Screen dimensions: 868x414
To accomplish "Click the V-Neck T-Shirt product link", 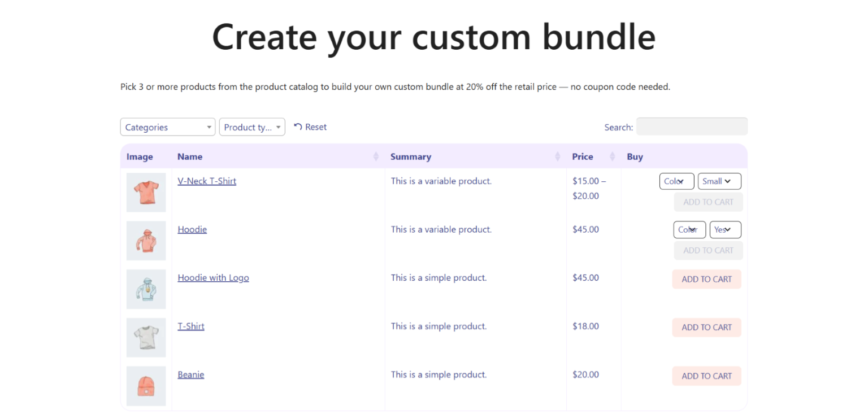I will 207,181.
